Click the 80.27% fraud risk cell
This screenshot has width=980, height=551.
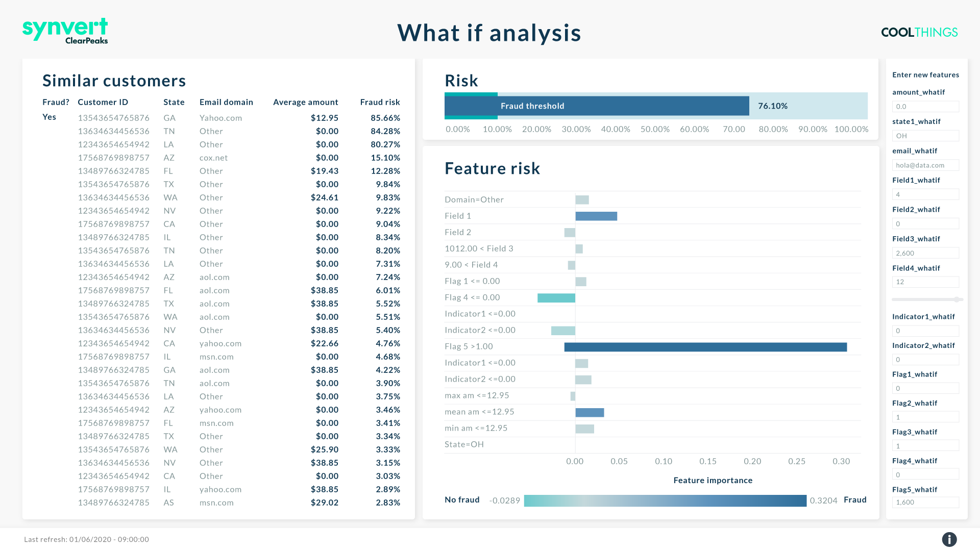coord(385,144)
